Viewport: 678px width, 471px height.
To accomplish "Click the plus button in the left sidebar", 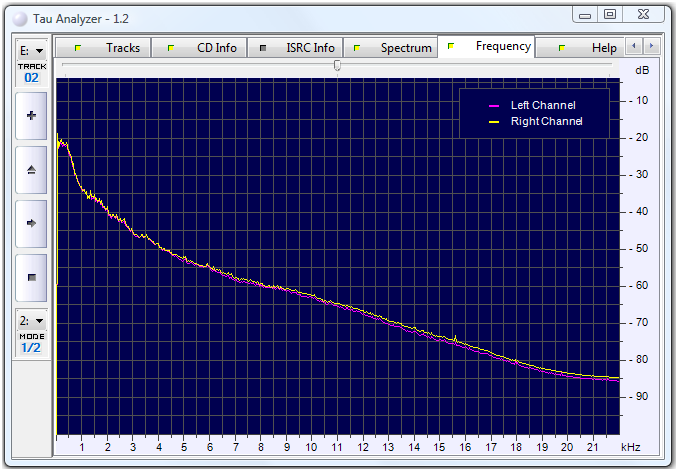I will [31, 116].
